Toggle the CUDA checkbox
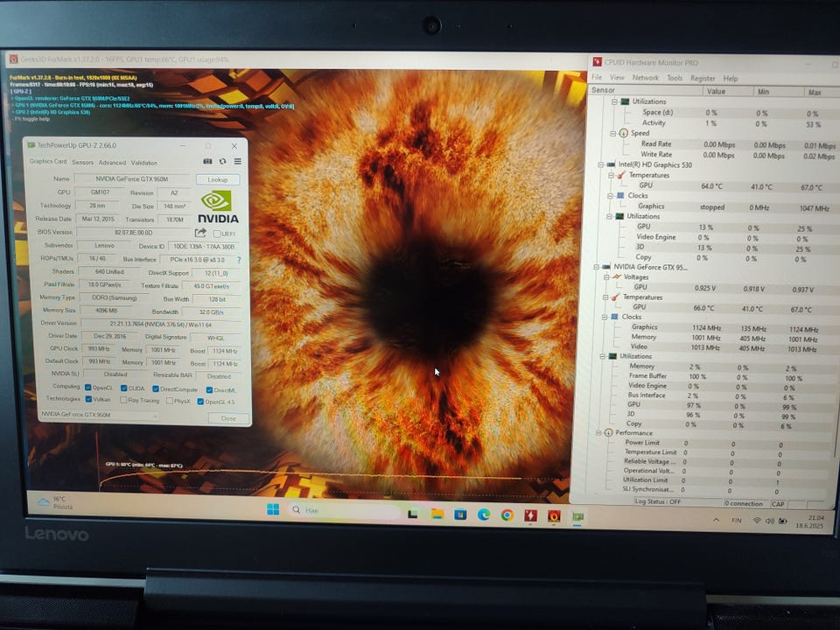Screen dimensions: 840x630 (x=123, y=388)
